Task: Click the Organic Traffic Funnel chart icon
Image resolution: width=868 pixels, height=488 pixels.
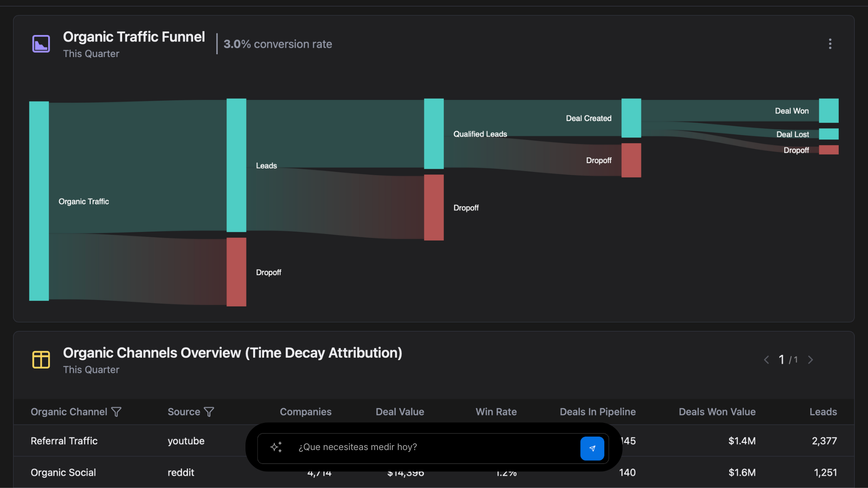Action: point(41,44)
